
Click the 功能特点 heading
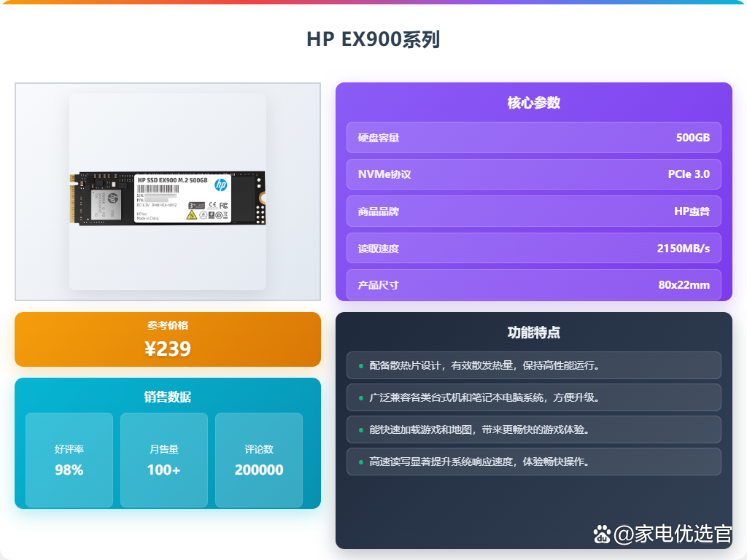[533, 332]
